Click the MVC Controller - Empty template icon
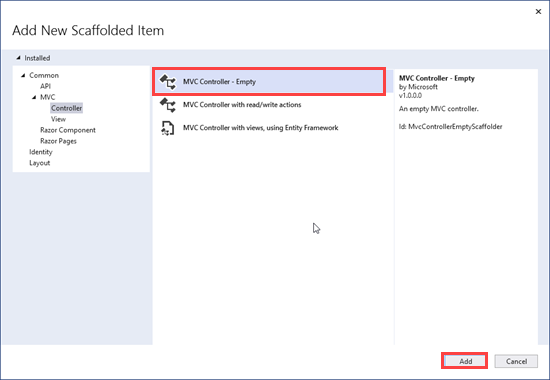This screenshot has height=380, width=550. point(168,82)
